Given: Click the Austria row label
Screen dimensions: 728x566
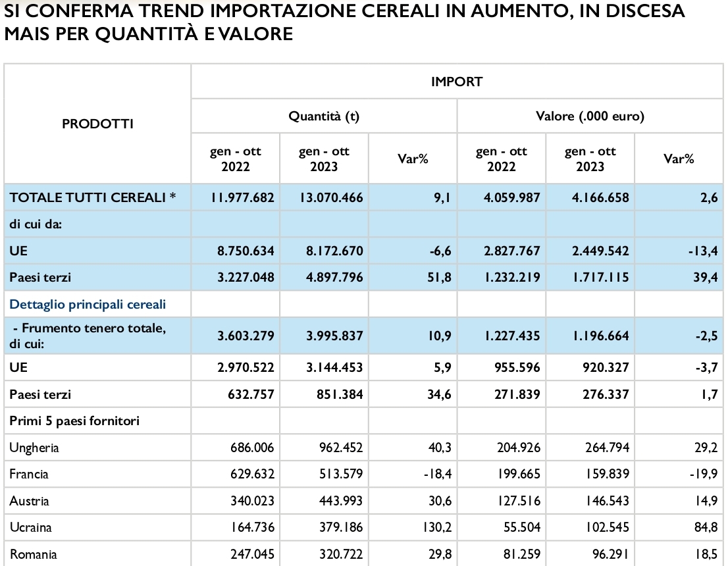Looking at the screenshot, I should [30, 502].
